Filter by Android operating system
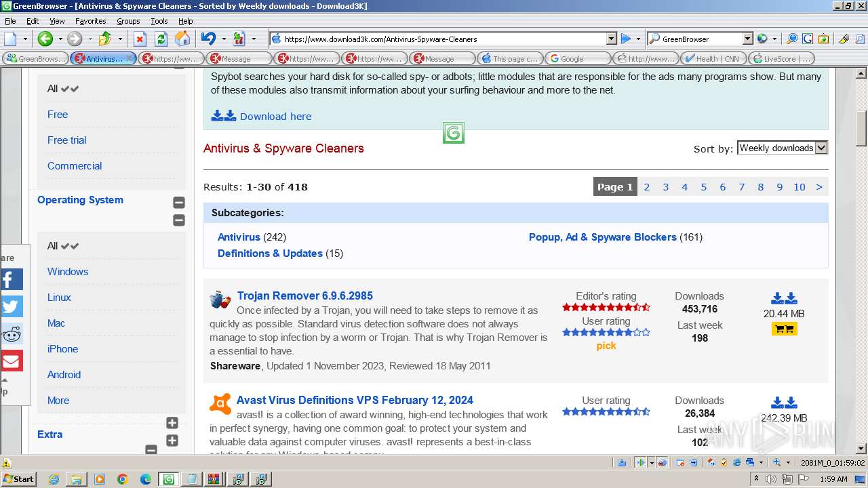 (x=64, y=374)
